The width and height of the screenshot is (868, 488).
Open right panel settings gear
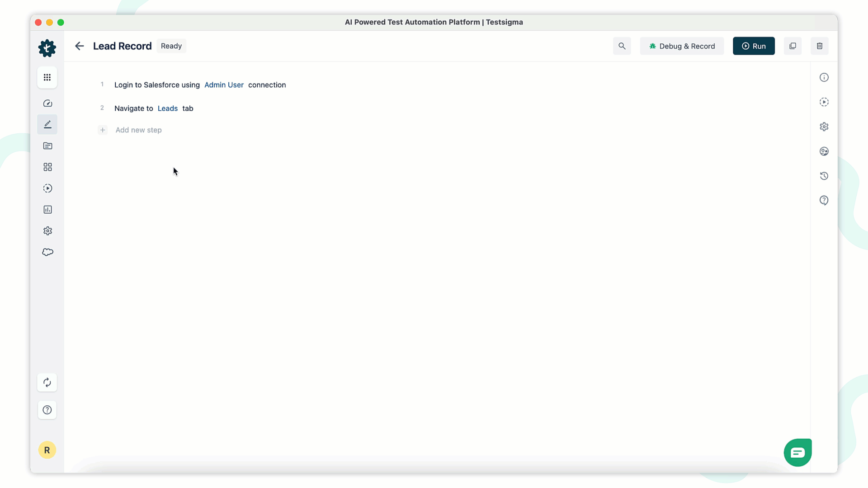click(824, 127)
